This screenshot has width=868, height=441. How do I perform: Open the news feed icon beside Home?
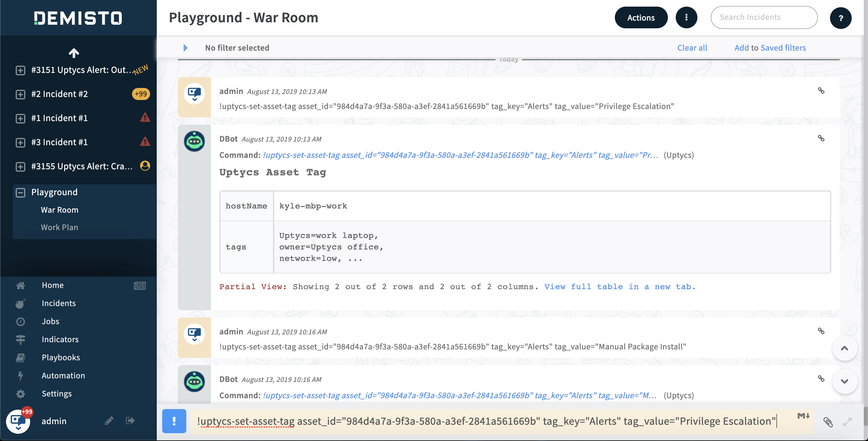click(x=140, y=286)
